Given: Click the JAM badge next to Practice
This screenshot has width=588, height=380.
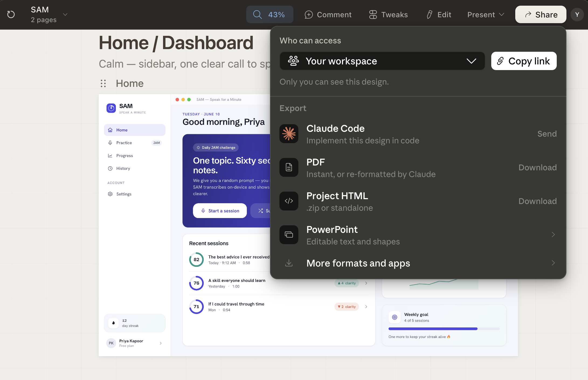Looking at the screenshot, I should click(x=157, y=143).
